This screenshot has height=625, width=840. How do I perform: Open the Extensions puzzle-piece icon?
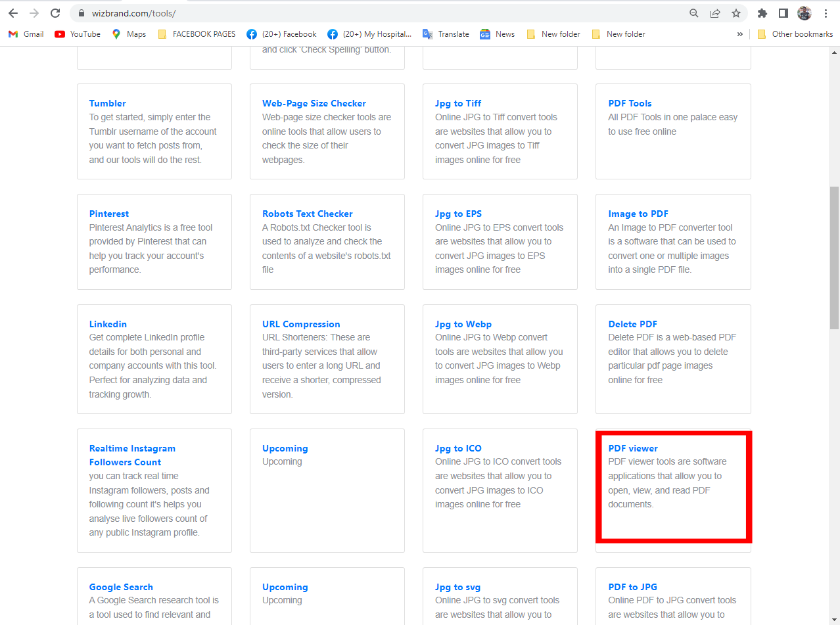[762, 13]
